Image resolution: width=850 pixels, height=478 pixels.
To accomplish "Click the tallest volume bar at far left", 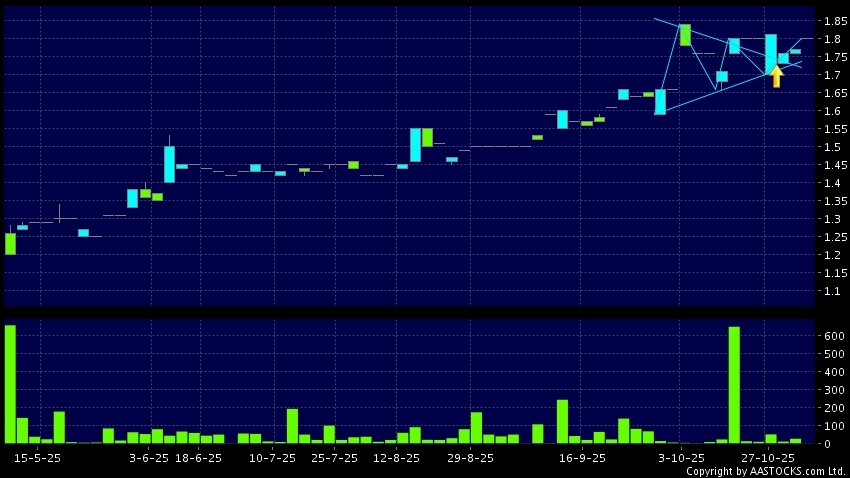I will pos(10,384).
